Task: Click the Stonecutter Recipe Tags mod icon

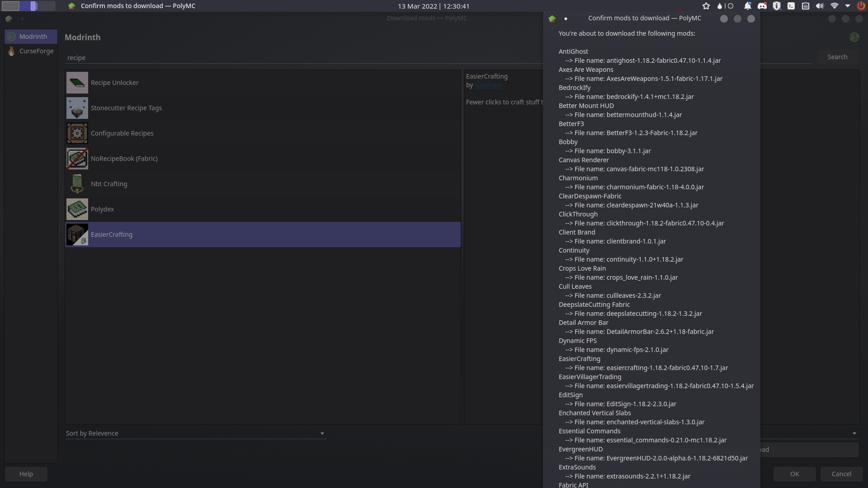Action: tap(77, 108)
